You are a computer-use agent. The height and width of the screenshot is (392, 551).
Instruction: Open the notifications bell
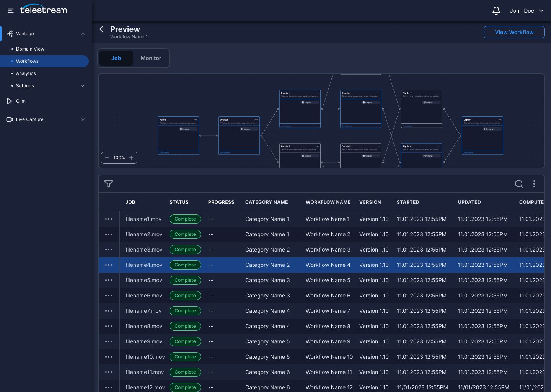(x=496, y=11)
